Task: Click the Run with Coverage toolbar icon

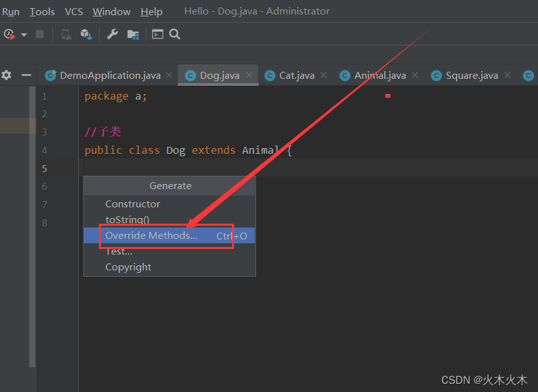Action: [9, 34]
